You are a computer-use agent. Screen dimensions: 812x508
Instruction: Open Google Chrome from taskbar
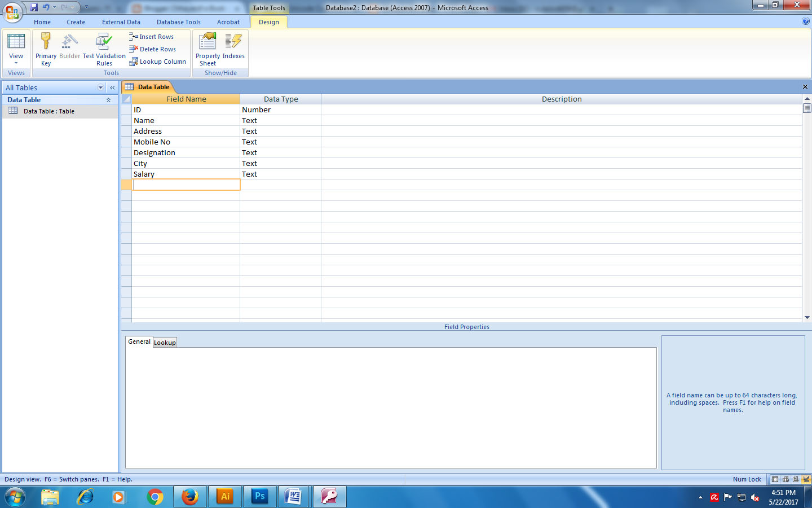click(x=155, y=497)
